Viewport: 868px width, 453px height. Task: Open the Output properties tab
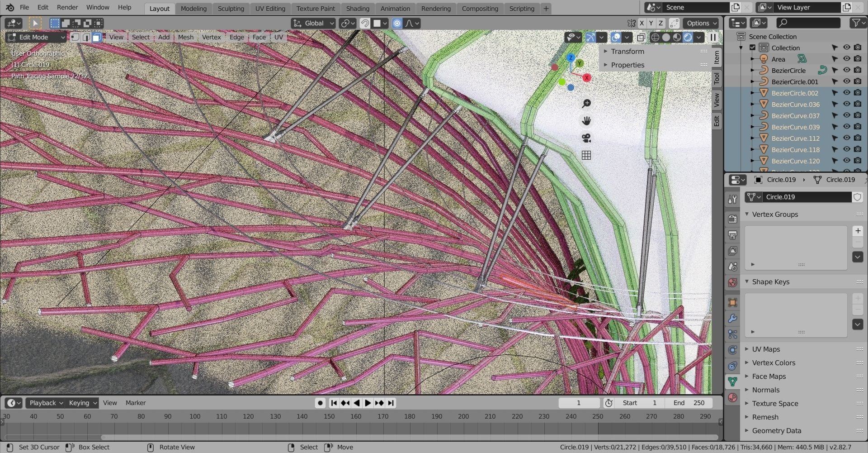tap(732, 235)
